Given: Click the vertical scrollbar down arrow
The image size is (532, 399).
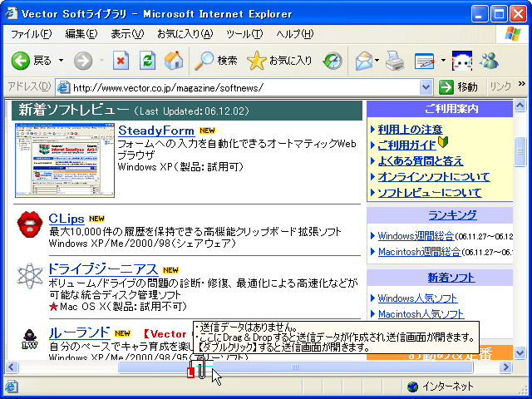Looking at the screenshot, I should pos(520,352).
